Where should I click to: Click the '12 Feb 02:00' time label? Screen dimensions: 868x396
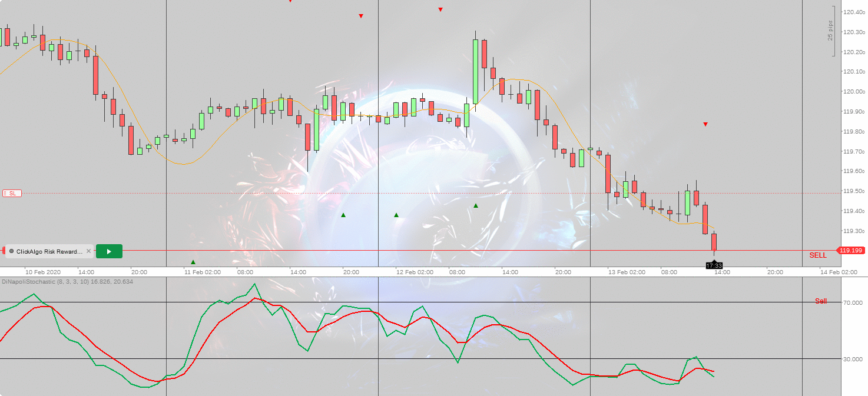coord(415,272)
